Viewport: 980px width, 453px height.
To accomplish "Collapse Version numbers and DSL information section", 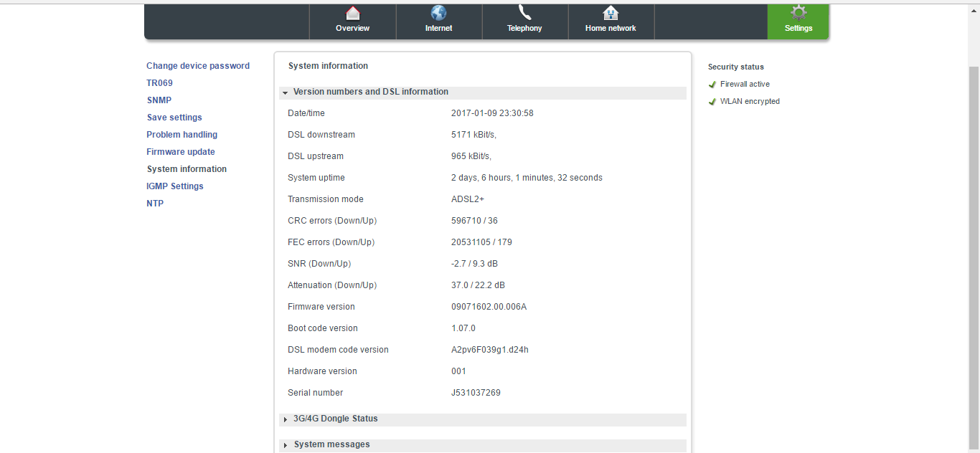I will pyautogui.click(x=483, y=92).
